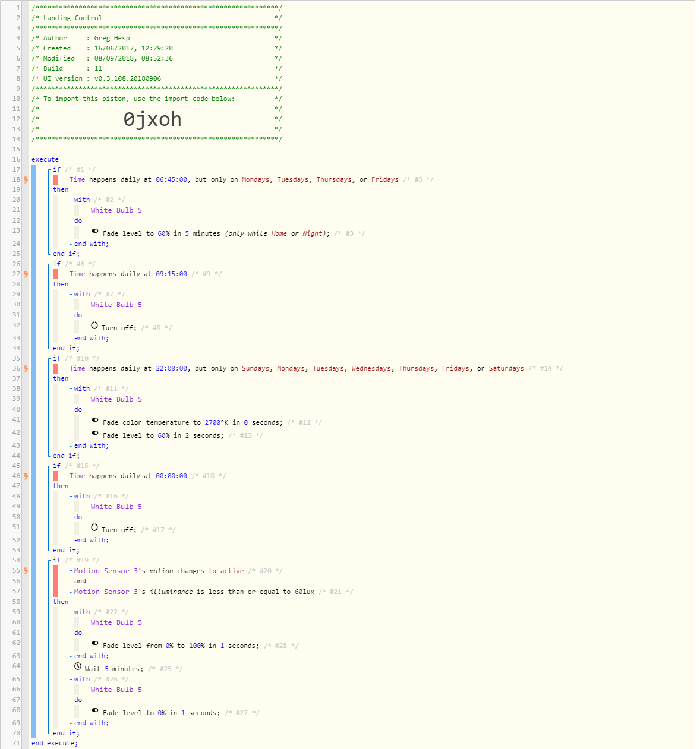Click 'Motion Sensor 3' in the illuminance condition
The image size is (700, 749).
click(x=106, y=592)
